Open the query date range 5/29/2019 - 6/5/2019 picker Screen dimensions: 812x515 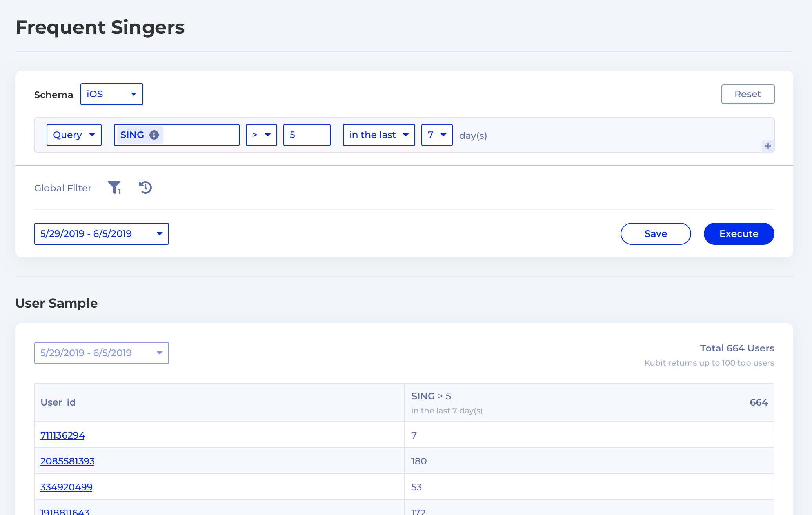[x=101, y=234]
